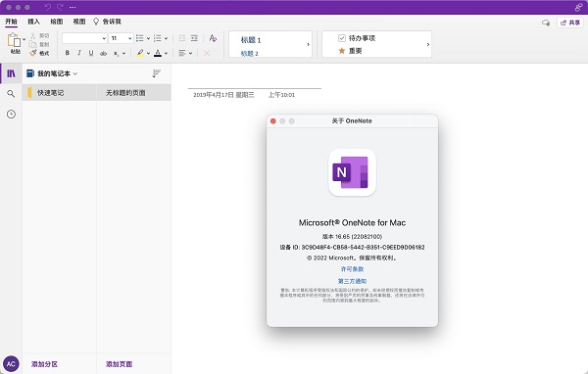Image resolution: width=588 pixels, height=374 pixels.
Task: Close the 关于 OneNote dialog
Action: tap(273, 121)
